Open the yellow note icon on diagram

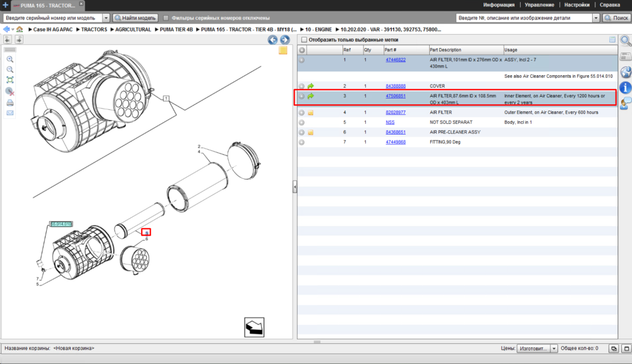coord(283,51)
